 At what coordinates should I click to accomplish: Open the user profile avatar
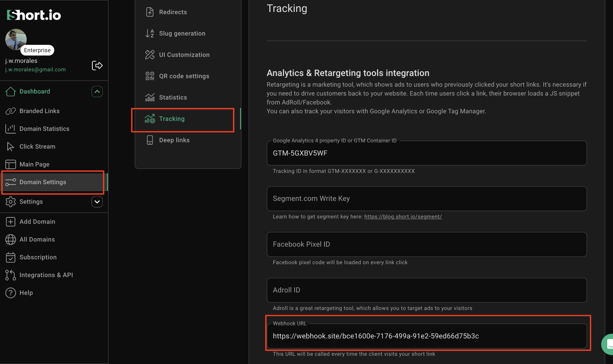coord(16,39)
